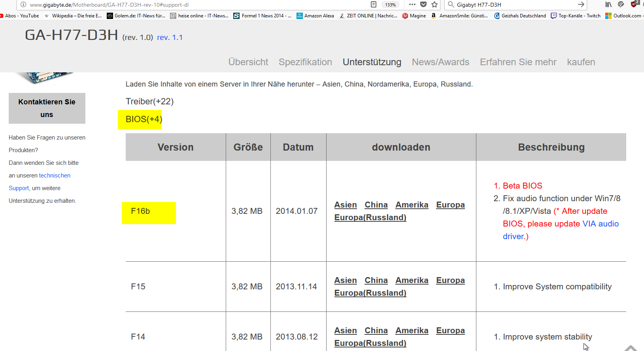Switch to rev. 1.1 of the board
Viewport: 644px width, 351px height.
[170, 38]
